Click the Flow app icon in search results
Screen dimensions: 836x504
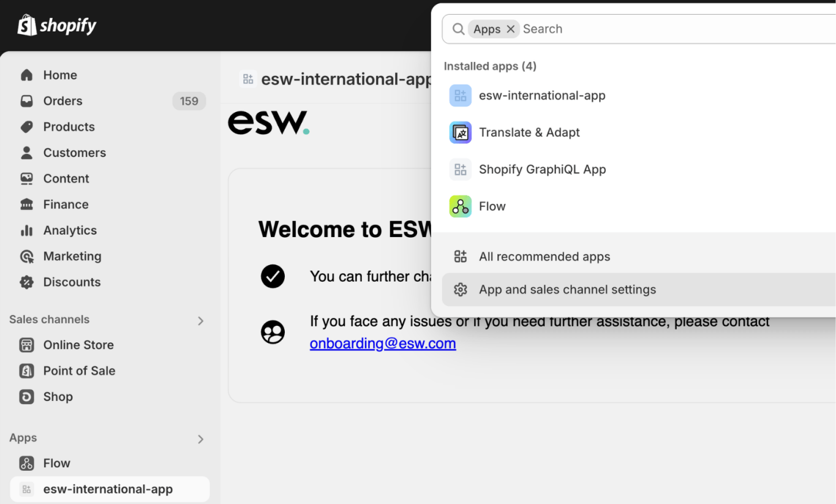point(461,206)
